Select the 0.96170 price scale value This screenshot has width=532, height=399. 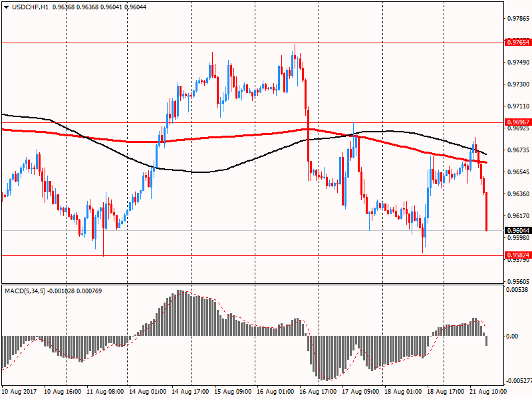pyautogui.click(x=518, y=215)
